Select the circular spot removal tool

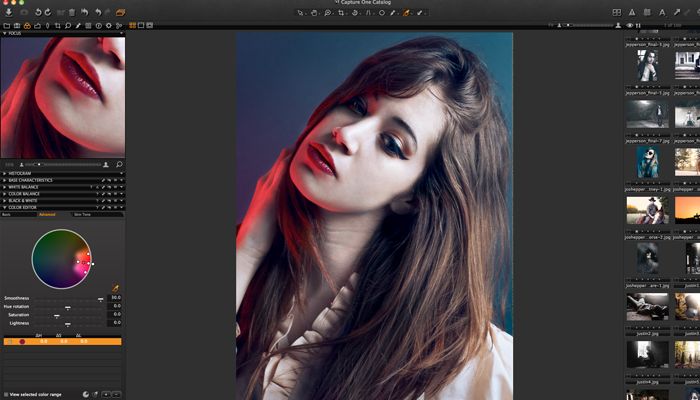[382, 13]
